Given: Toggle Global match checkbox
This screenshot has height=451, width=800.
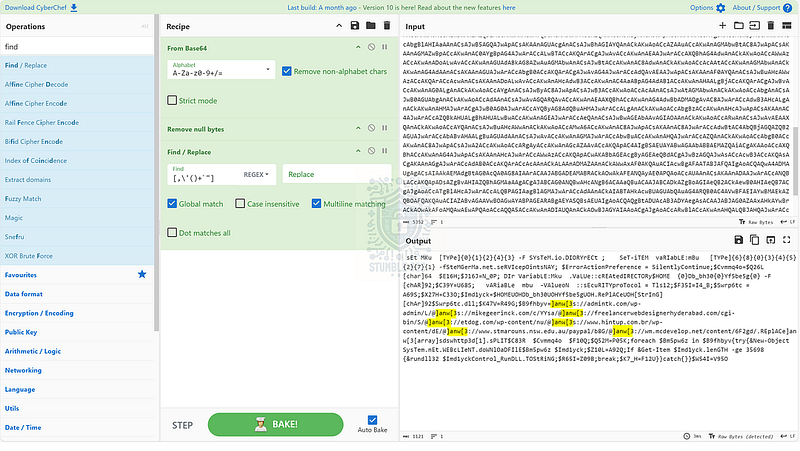Looking at the screenshot, I should [172, 204].
